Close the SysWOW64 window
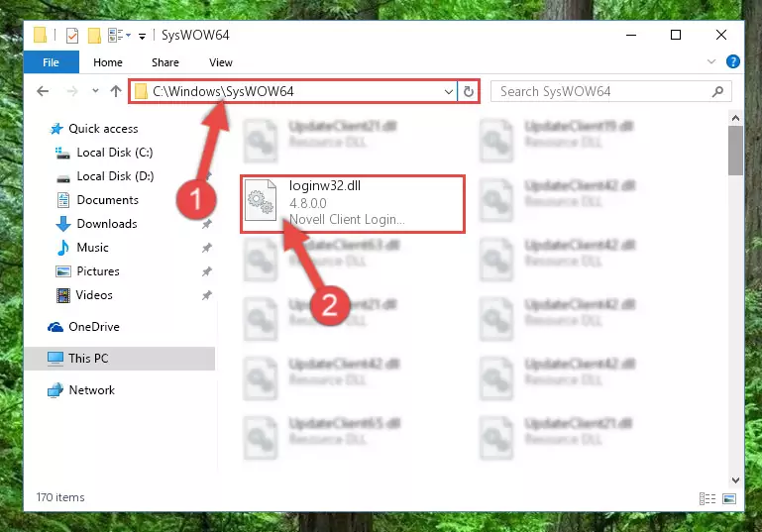 point(721,35)
